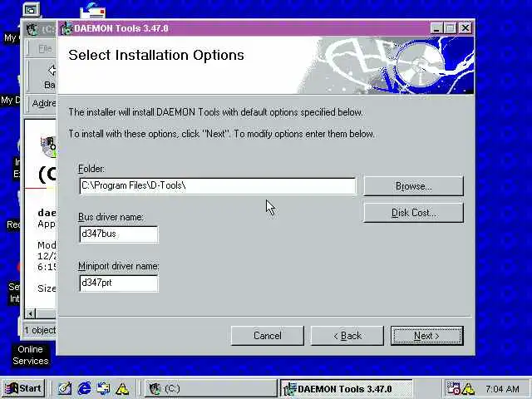
Task: Click the drive icon in the (C:) window pane
Action: pos(48,147)
